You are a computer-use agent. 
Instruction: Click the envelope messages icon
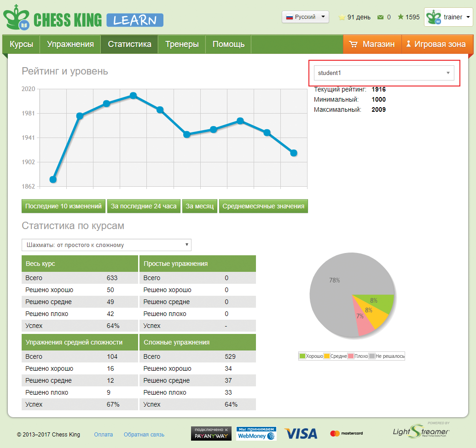coord(380,17)
